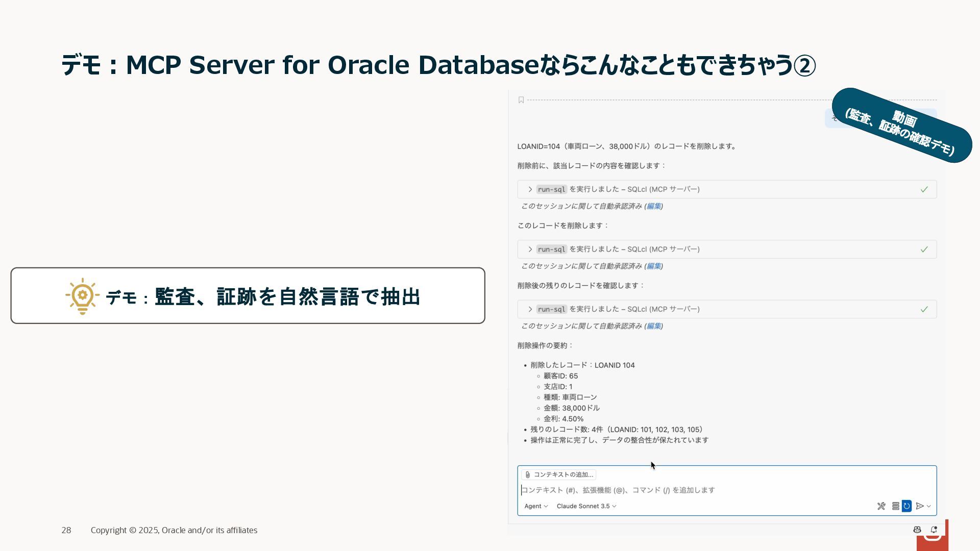Expand run-sql result under 削除後の残りのレコード
Image resolution: width=980 pixels, height=551 pixels.
(x=727, y=309)
